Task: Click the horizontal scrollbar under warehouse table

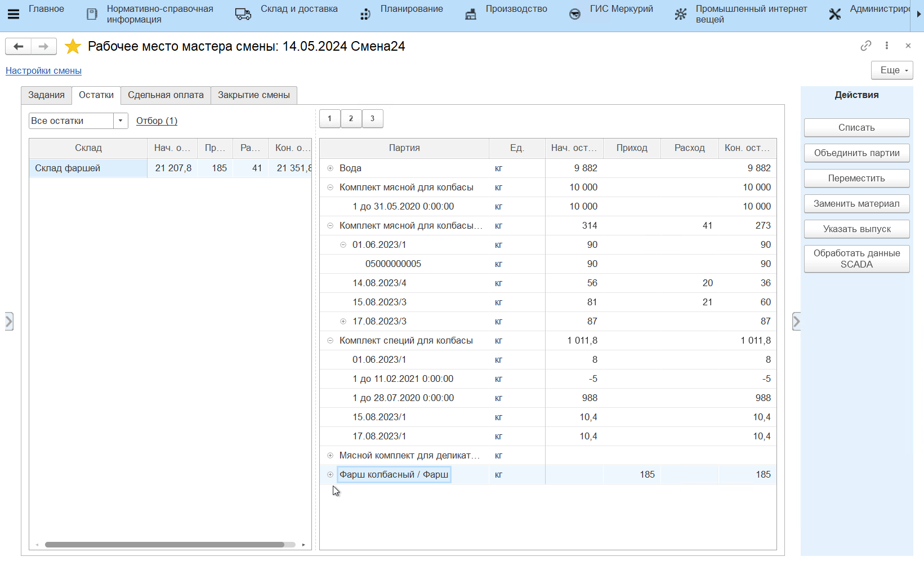Action: click(164, 545)
